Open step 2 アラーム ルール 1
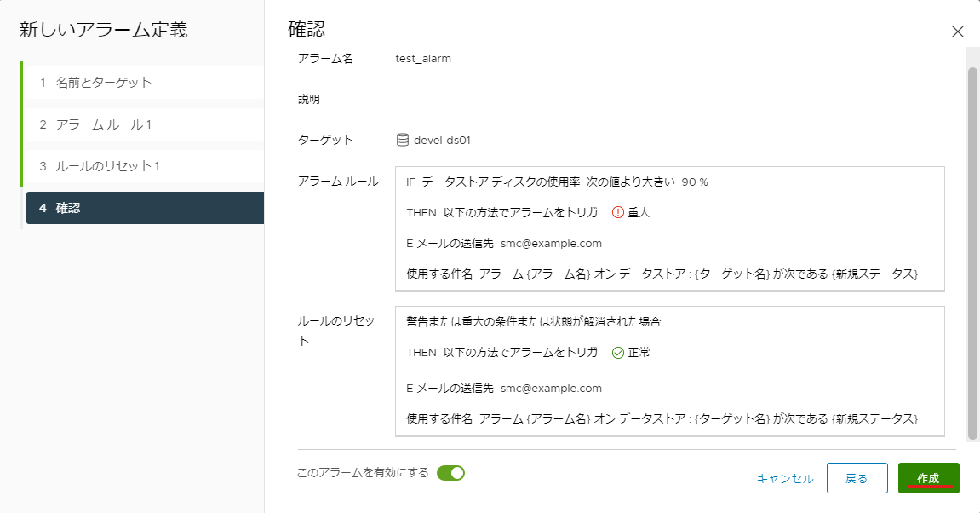 (x=145, y=124)
